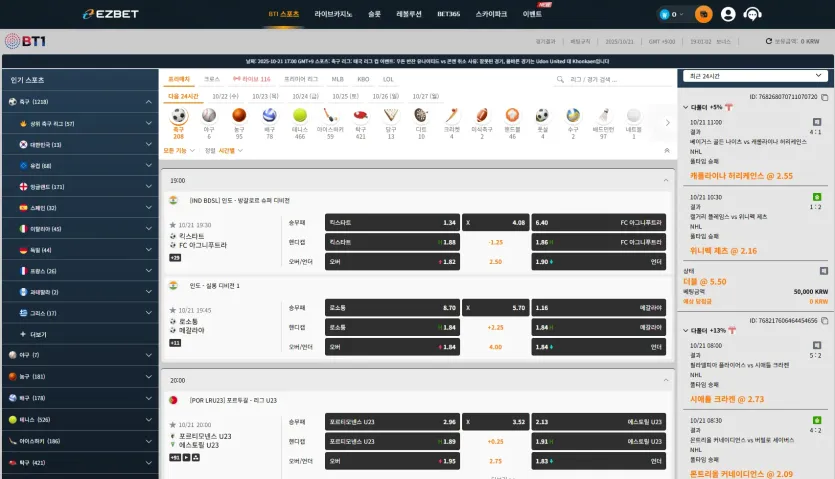This screenshot has height=479, width=835.
Task: Refresh the balance with the reload icon
Action: (x=768, y=41)
